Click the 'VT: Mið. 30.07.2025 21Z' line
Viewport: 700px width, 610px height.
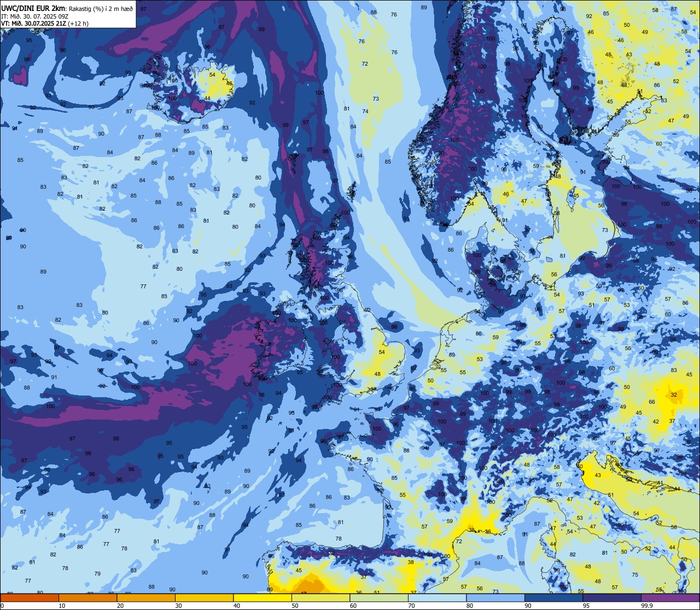point(34,24)
